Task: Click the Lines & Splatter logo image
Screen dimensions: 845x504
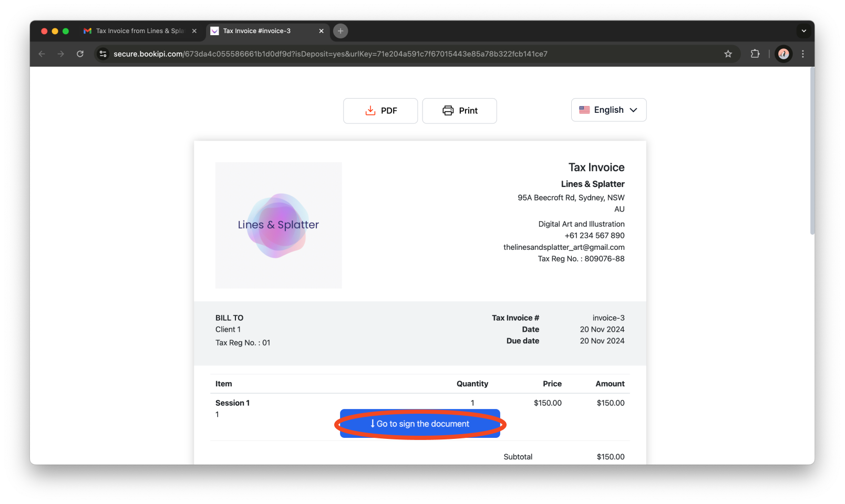Action: click(x=278, y=225)
